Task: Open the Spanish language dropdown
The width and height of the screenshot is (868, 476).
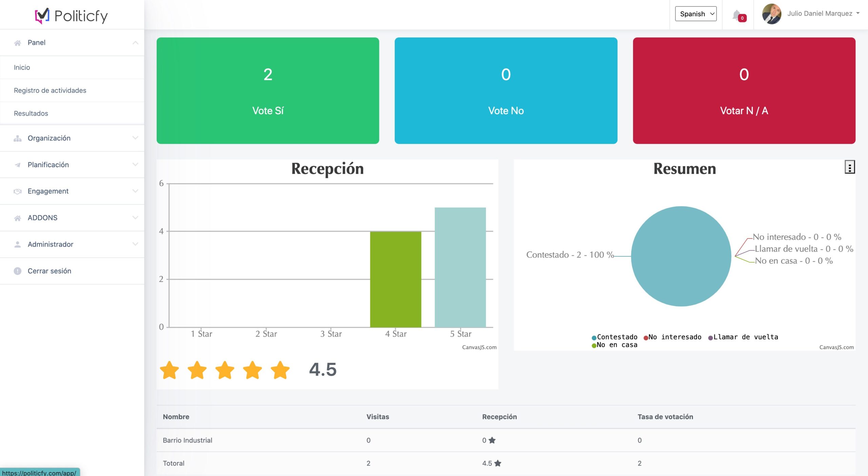Action: 696,14
